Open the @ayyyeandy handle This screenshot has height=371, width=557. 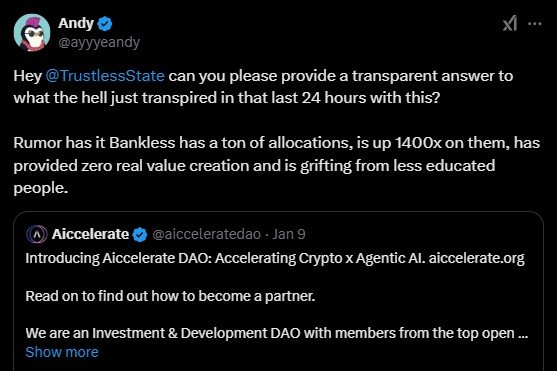(x=99, y=42)
